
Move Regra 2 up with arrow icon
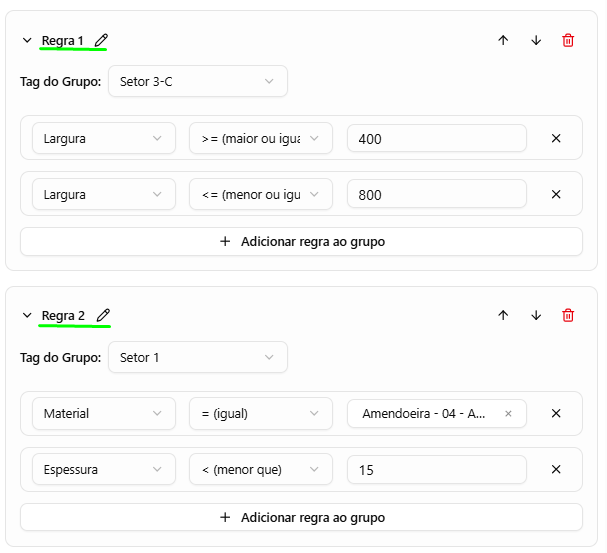coord(503,315)
